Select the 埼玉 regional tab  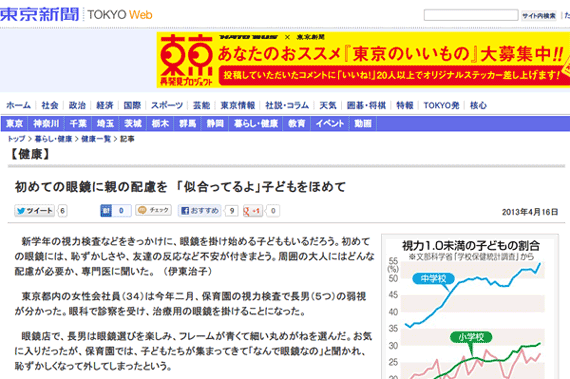coord(105,124)
